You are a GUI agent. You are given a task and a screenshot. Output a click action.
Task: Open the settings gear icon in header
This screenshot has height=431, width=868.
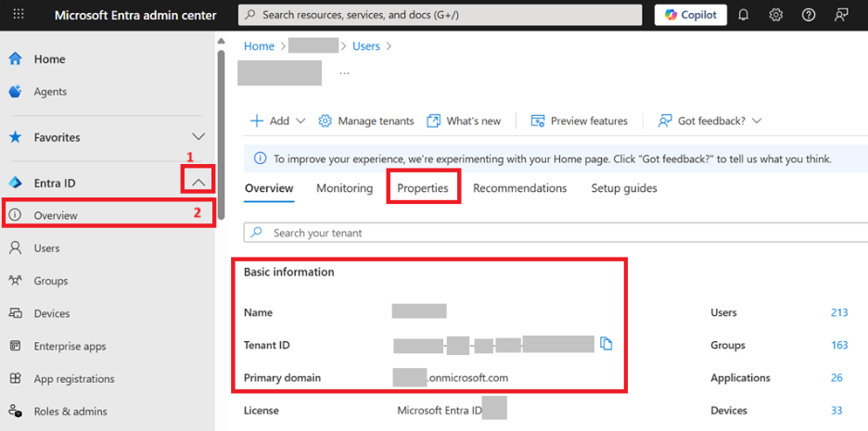(x=776, y=15)
